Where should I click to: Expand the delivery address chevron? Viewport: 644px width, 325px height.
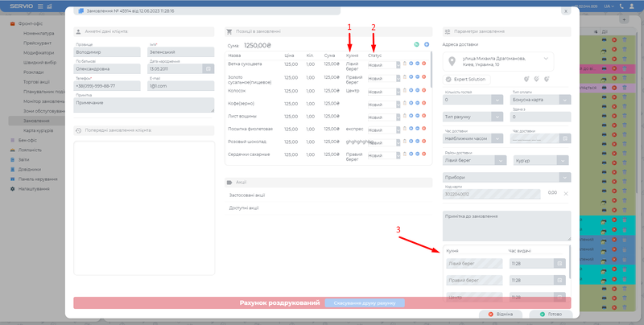(x=547, y=59)
